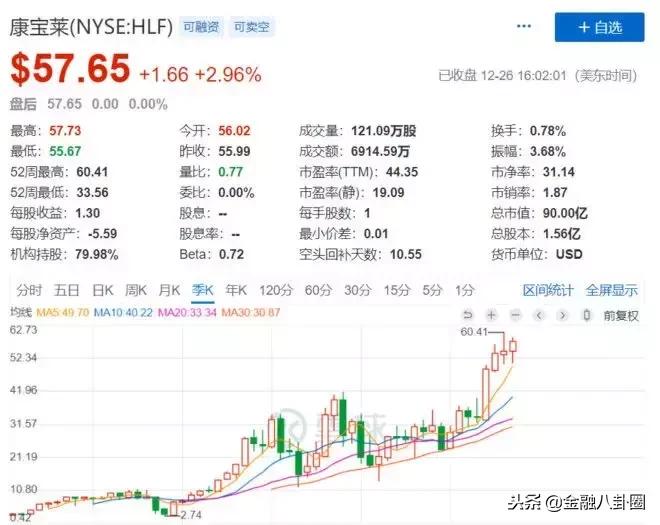Click 52周最高 value 60.41
The width and height of the screenshot is (660, 525).
92,172
